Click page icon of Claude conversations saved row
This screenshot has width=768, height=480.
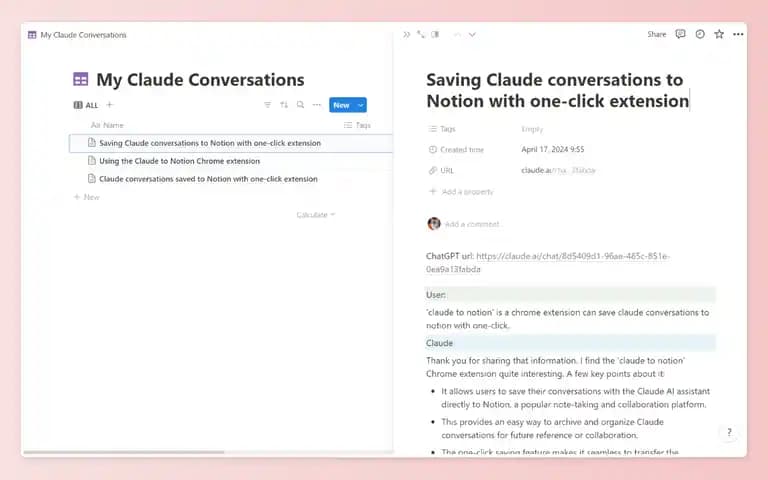pyautogui.click(x=92, y=178)
